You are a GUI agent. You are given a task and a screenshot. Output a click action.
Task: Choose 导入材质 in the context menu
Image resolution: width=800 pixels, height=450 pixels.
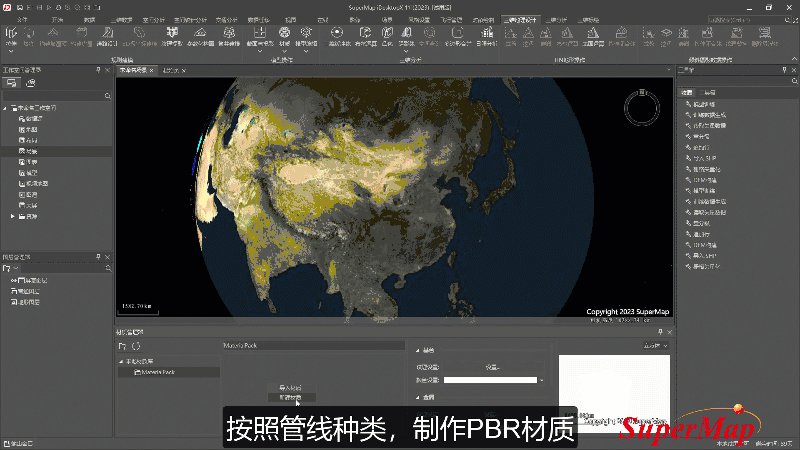(x=290, y=388)
